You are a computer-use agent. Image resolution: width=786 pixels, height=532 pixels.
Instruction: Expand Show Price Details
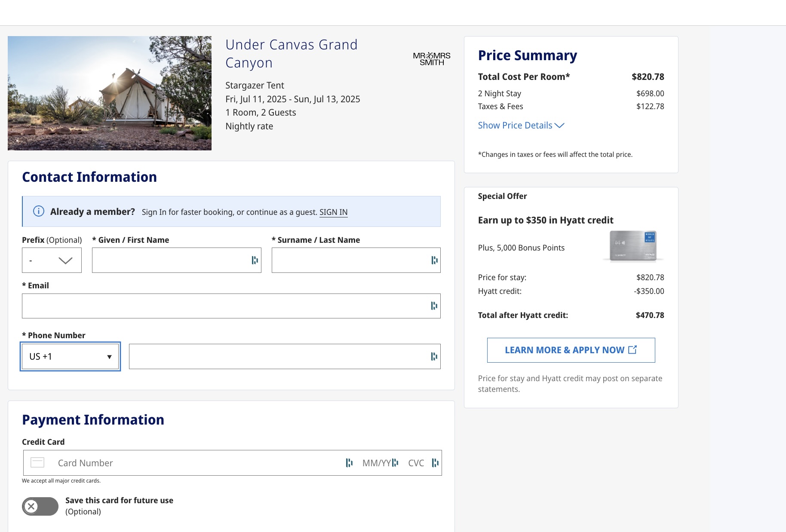[x=521, y=125]
